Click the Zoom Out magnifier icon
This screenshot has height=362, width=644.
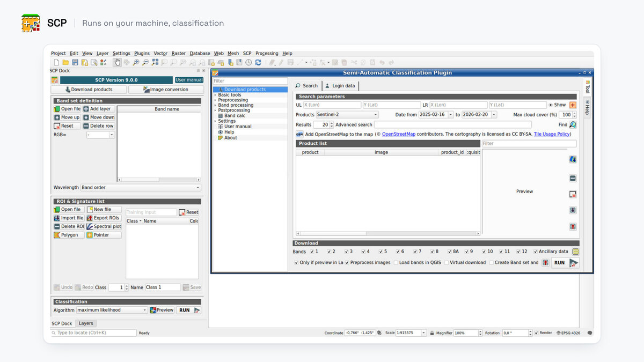[x=145, y=62]
